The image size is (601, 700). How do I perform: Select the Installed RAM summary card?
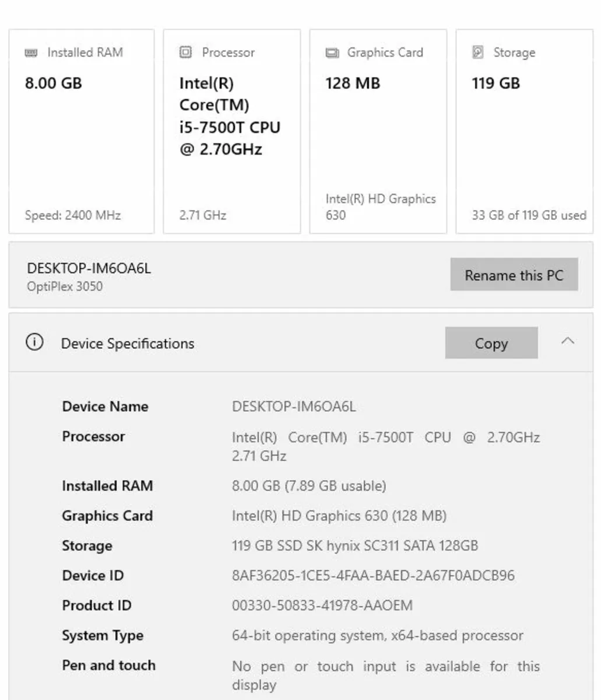(81, 129)
